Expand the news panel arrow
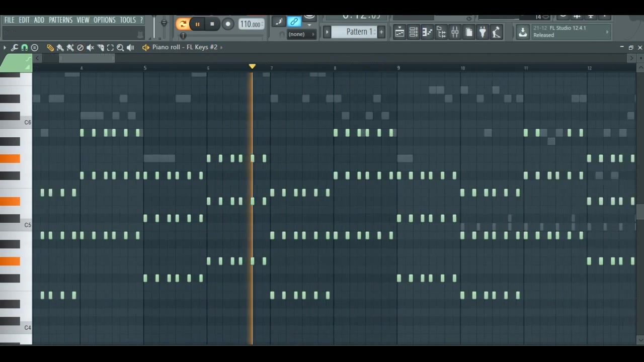Viewport: 644px width, 362px height. pos(607,32)
